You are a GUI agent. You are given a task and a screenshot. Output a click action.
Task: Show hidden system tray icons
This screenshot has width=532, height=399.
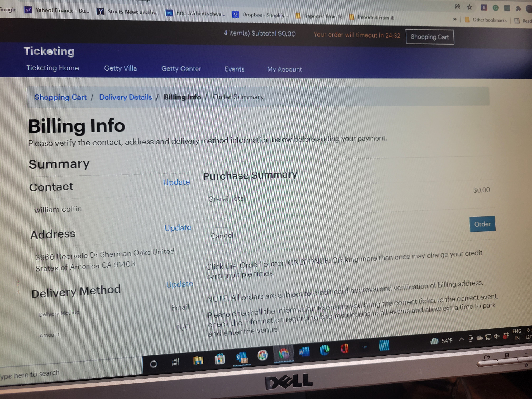click(x=461, y=339)
